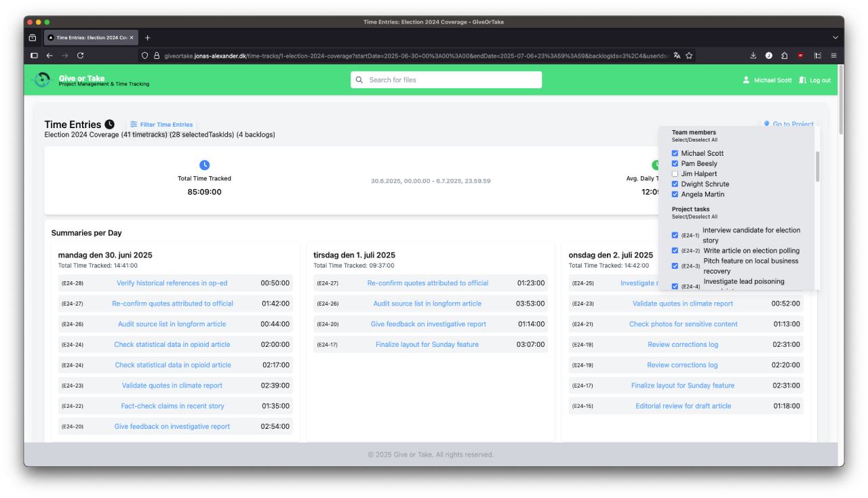The width and height of the screenshot is (868, 498).
Task: Uncheck the Dwight Schrute checkbox
Action: tap(675, 184)
